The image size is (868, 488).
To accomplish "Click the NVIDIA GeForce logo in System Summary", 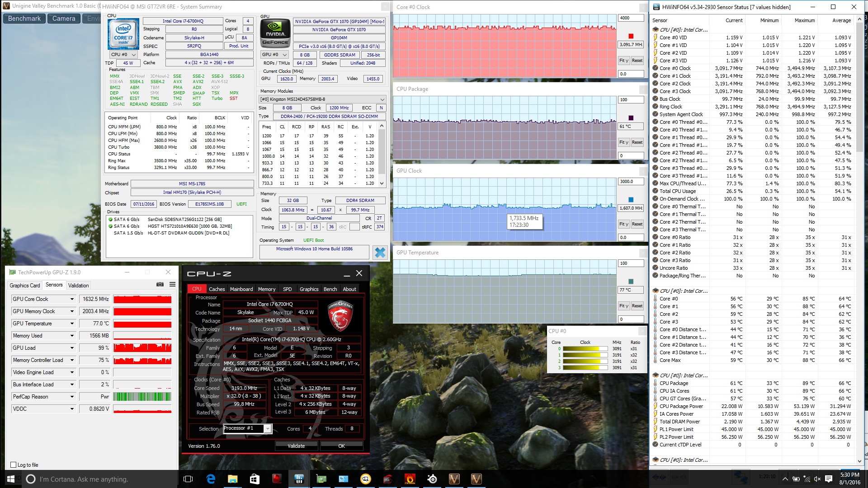I will tap(275, 33).
